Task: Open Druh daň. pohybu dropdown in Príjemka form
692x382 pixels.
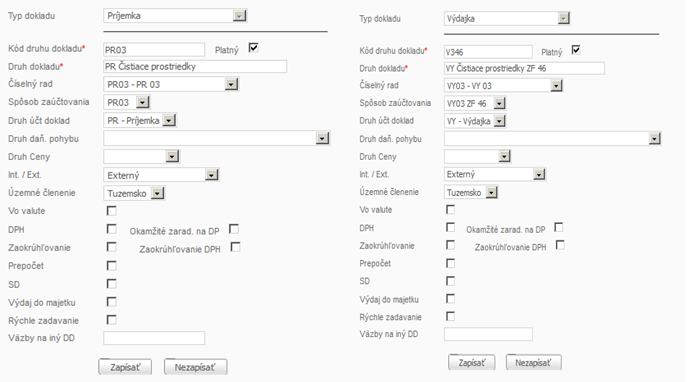Action: (217, 139)
